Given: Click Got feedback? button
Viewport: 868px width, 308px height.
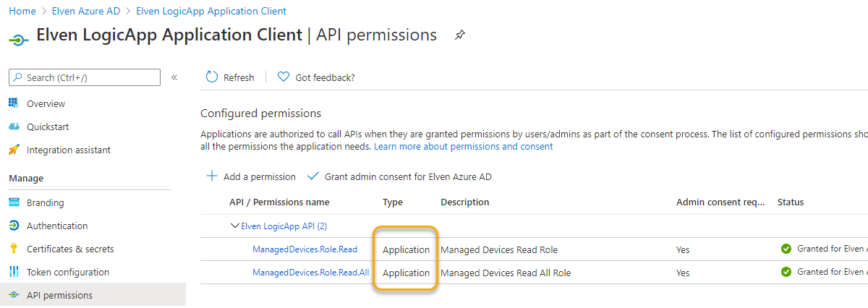Looking at the screenshot, I should [316, 77].
